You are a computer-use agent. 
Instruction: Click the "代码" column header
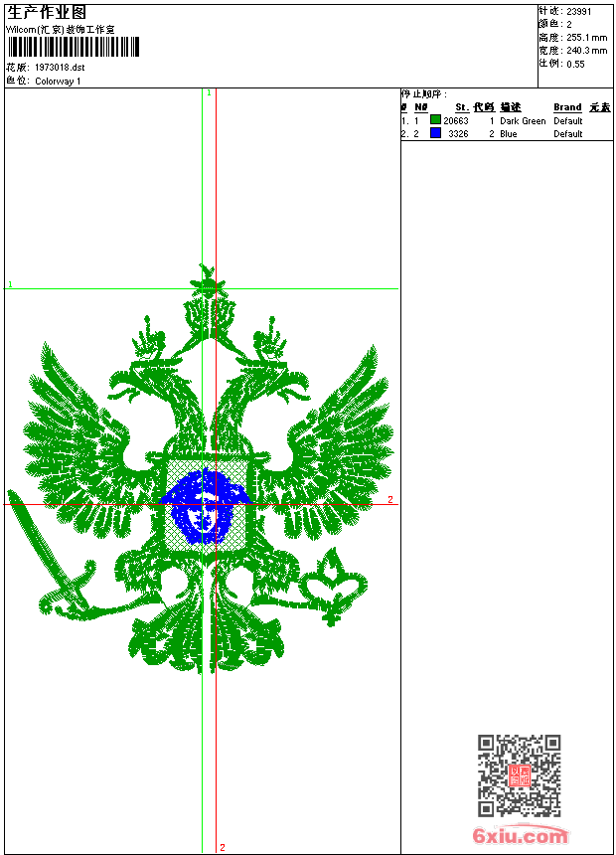point(484,107)
